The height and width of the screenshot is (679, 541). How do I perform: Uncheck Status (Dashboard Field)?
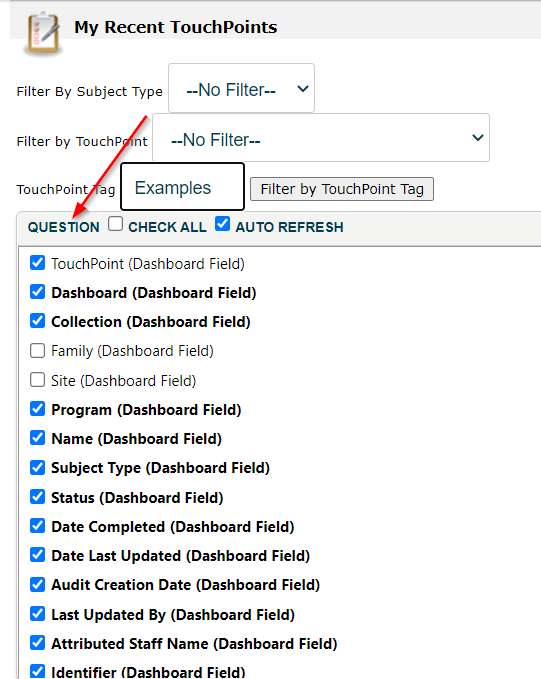click(37, 497)
